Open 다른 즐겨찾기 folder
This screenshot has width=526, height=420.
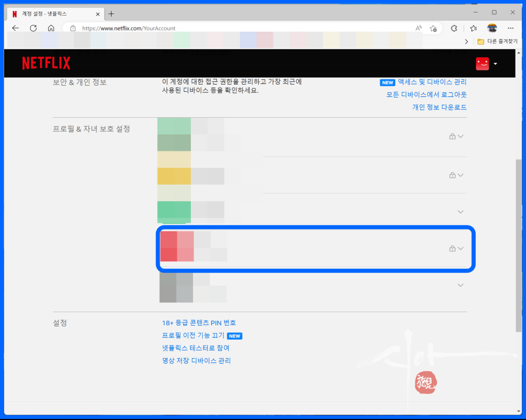pos(497,41)
